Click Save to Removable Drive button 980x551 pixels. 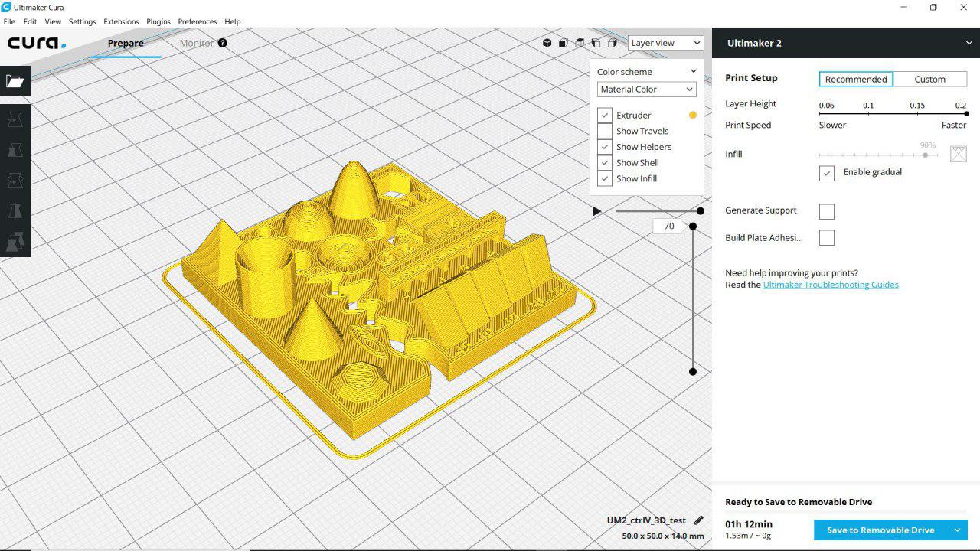[880, 530]
